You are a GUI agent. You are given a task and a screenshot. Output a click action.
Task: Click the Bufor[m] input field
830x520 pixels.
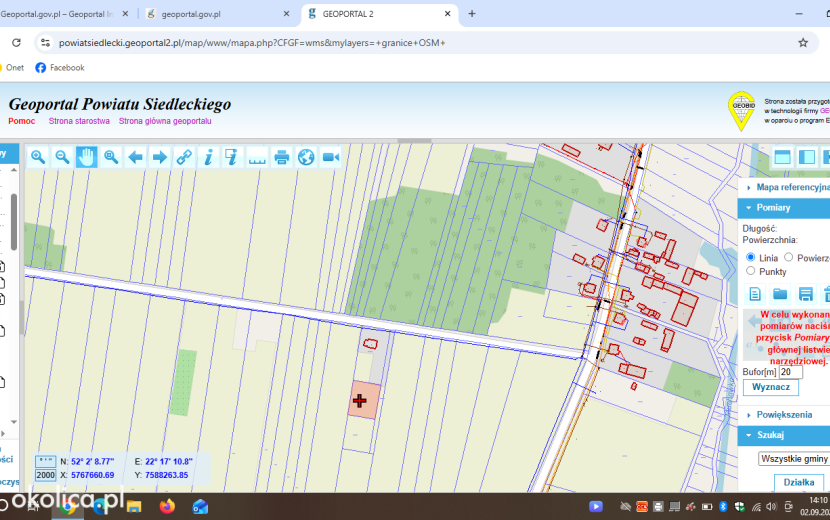point(790,372)
